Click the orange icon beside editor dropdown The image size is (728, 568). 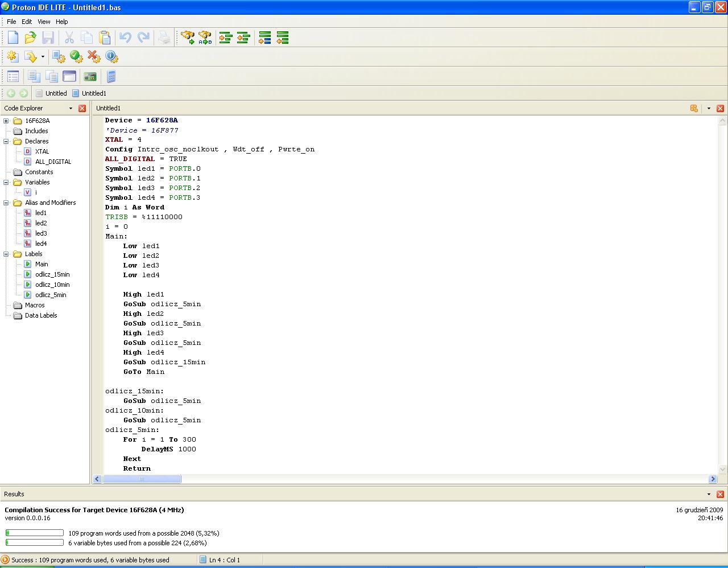(694, 108)
